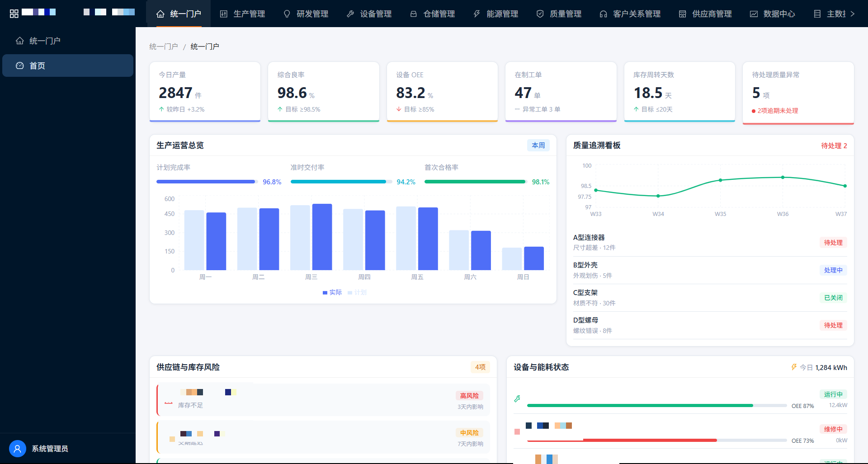Screen dimensions: 868x464
Task: Click the lightbulb icon for 研发管理
Action: point(287,14)
